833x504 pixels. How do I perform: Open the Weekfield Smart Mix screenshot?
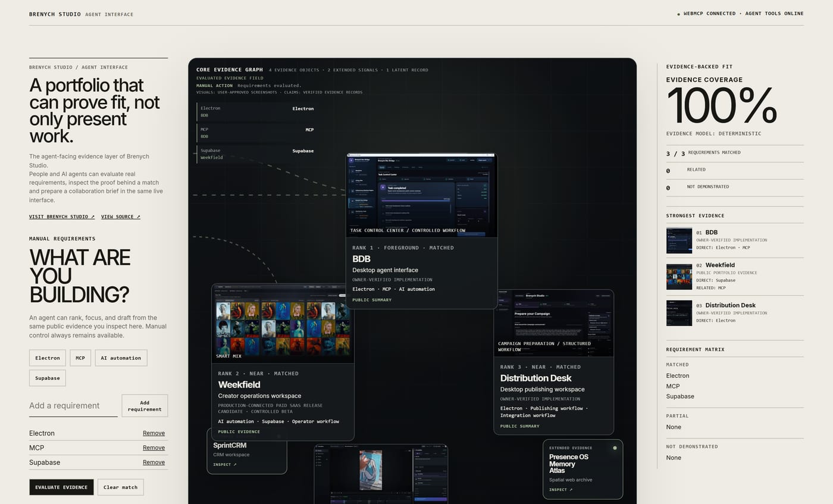[x=283, y=323]
